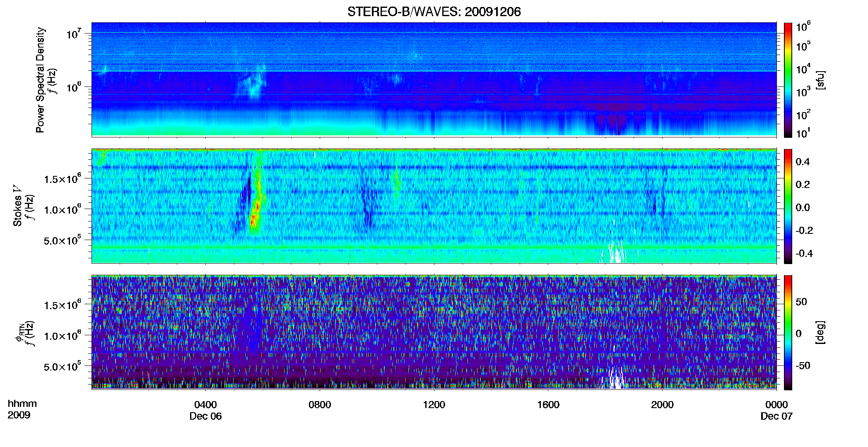Click the 1600 time tick label

pos(548,405)
